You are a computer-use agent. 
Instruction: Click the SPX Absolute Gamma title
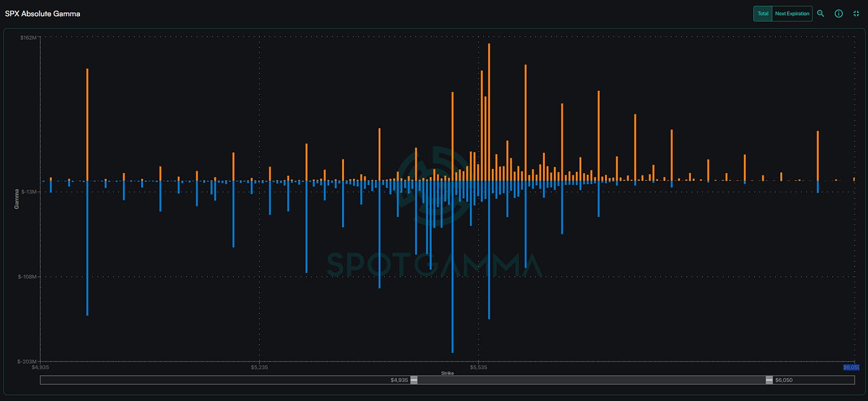(x=42, y=13)
